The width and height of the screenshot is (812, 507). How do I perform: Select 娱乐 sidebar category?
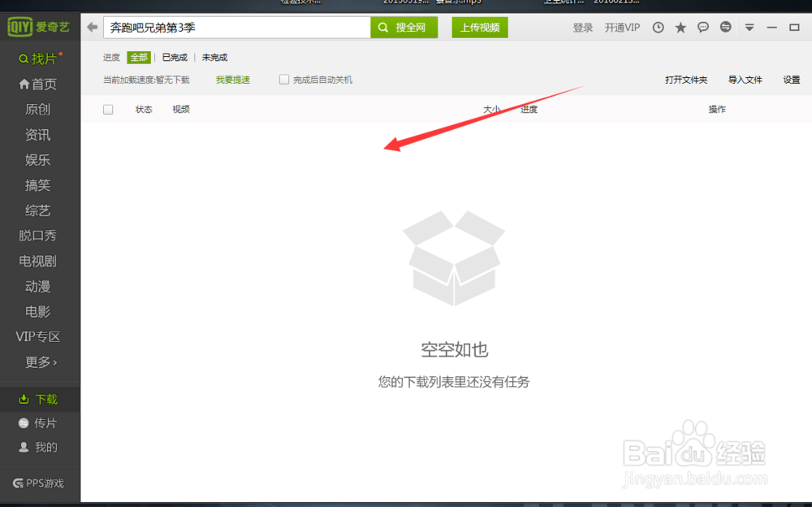pyautogui.click(x=38, y=160)
